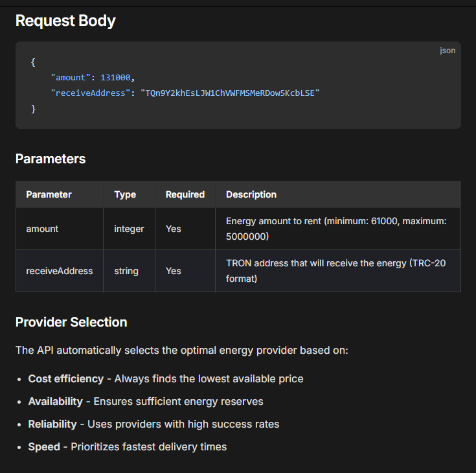The width and height of the screenshot is (476, 473).
Task: Click the Speed bullet item
Action: [x=127, y=447]
